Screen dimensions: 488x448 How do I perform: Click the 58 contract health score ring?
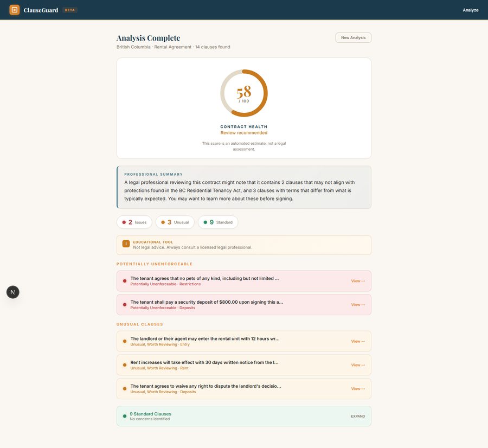coord(244,93)
